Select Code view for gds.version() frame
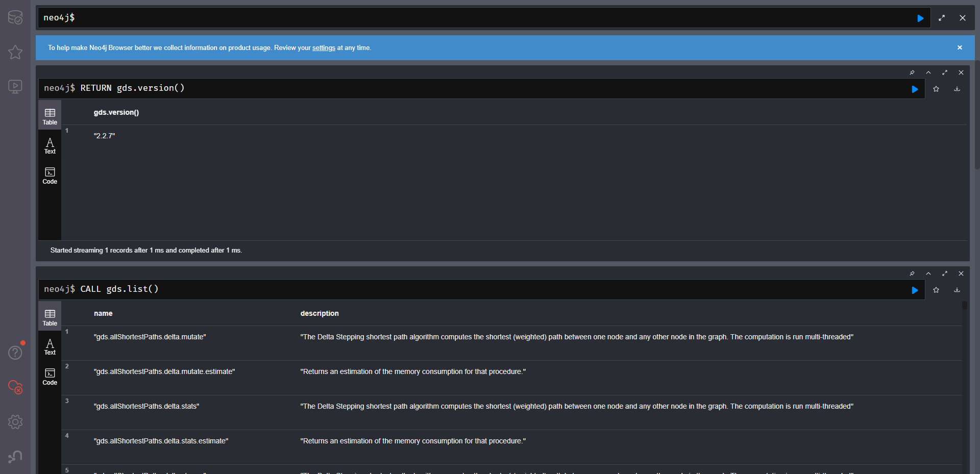The height and width of the screenshot is (474, 980). (50, 176)
